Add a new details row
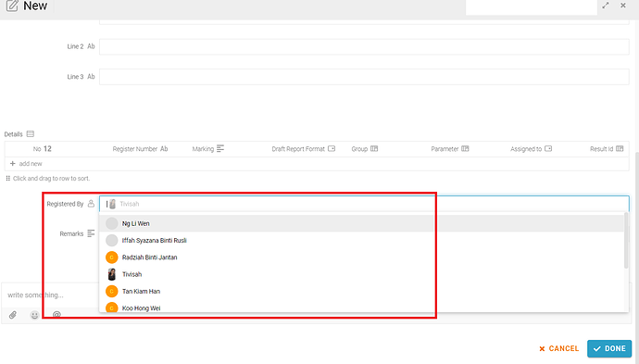The width and height of the screenshot is (639, 364). 26,163
